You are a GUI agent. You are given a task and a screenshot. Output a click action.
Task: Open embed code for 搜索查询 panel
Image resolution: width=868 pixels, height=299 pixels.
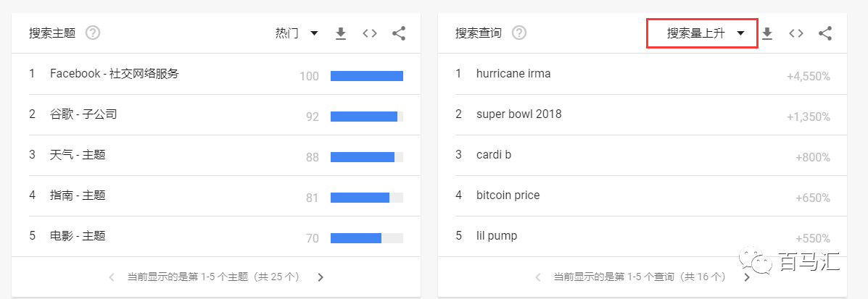[796, 33]
